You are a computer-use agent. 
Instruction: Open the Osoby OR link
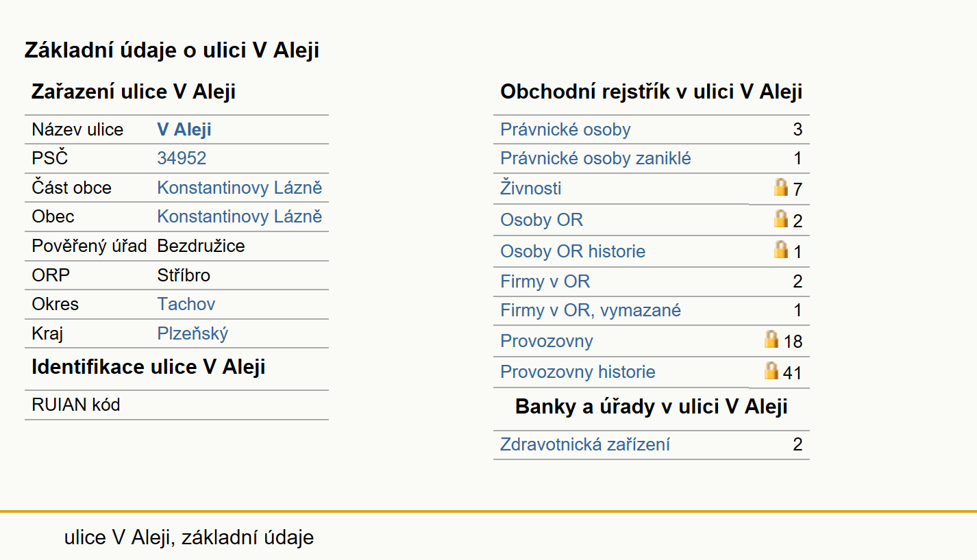click(541, 220)
